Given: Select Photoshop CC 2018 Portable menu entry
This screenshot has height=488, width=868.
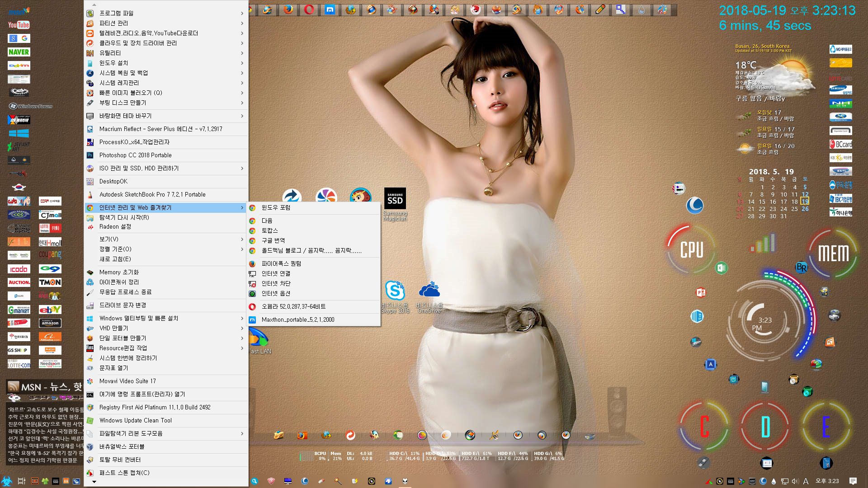Looking at the screenshot, I should pos(166,155).
